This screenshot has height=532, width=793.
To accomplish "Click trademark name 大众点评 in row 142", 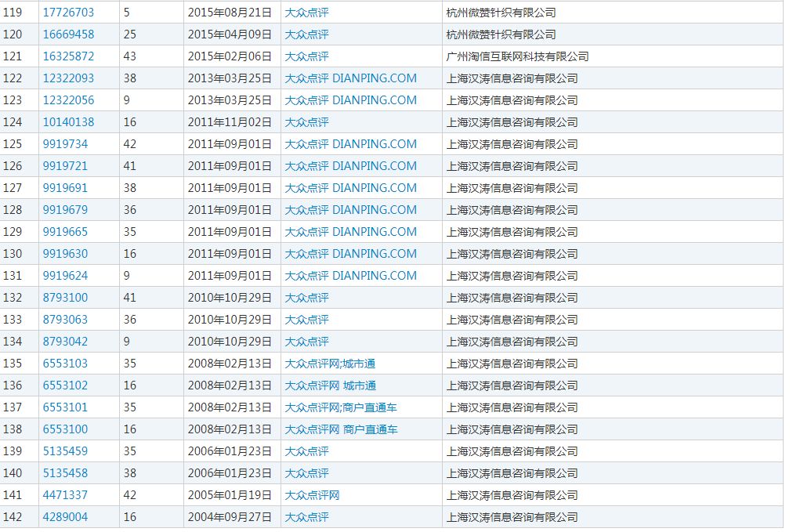I will tap(307, 517).
